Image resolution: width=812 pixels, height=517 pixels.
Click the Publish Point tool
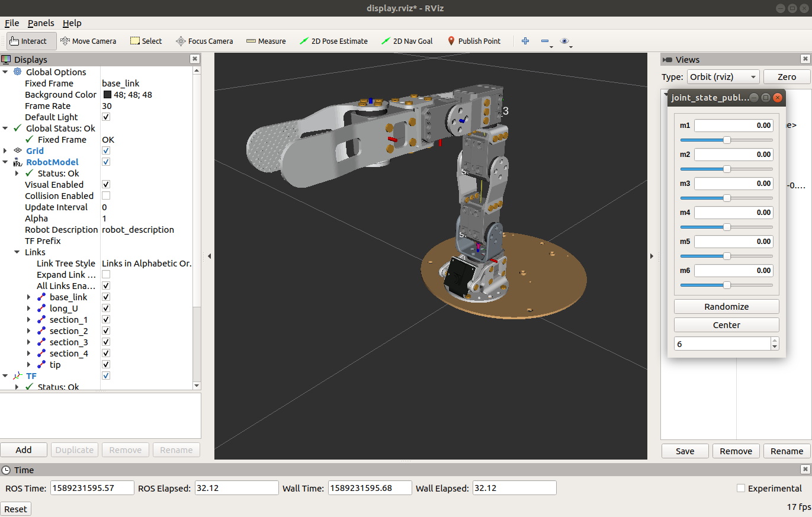(x=473, y=41)
